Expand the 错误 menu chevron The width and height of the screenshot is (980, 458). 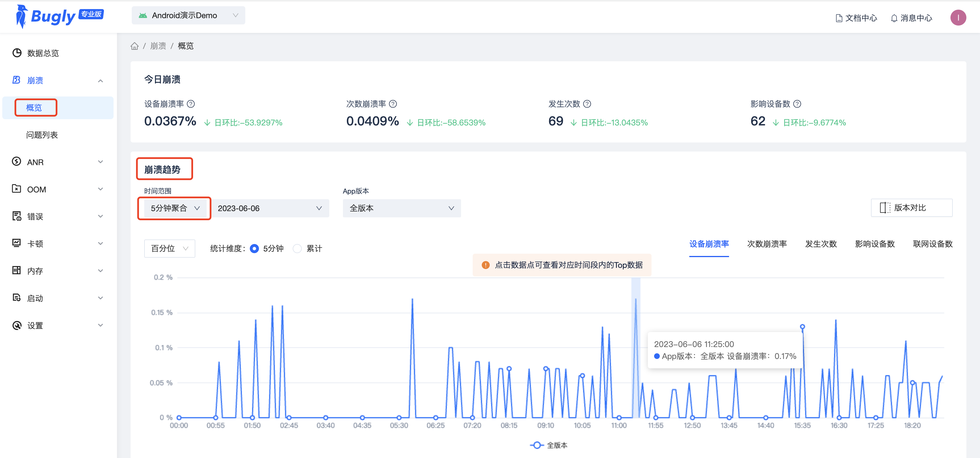(x=100, y=216)
